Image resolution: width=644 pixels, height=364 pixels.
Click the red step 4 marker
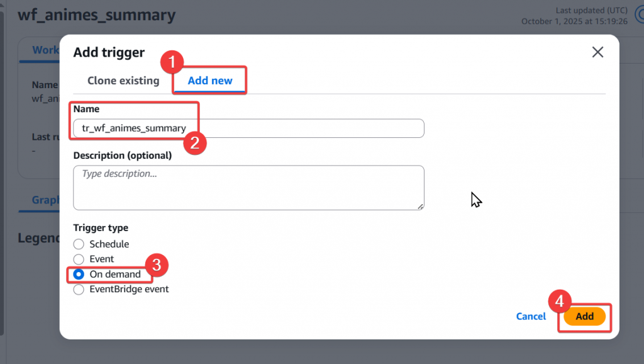560,302
